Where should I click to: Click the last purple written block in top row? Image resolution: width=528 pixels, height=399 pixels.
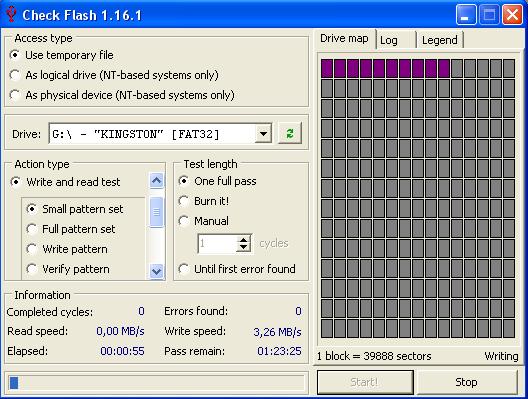click(444, 68)
